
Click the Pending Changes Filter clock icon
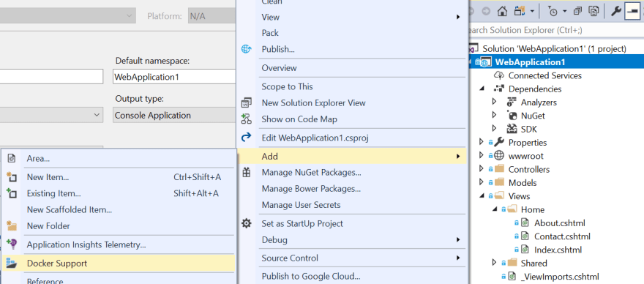pos(553,11)
